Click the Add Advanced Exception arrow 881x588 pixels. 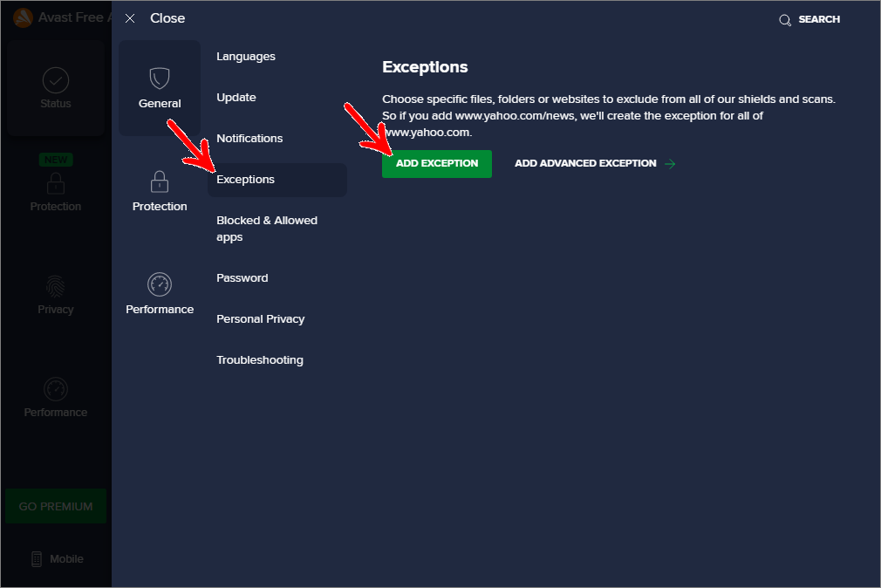click(x=670, y=163)
